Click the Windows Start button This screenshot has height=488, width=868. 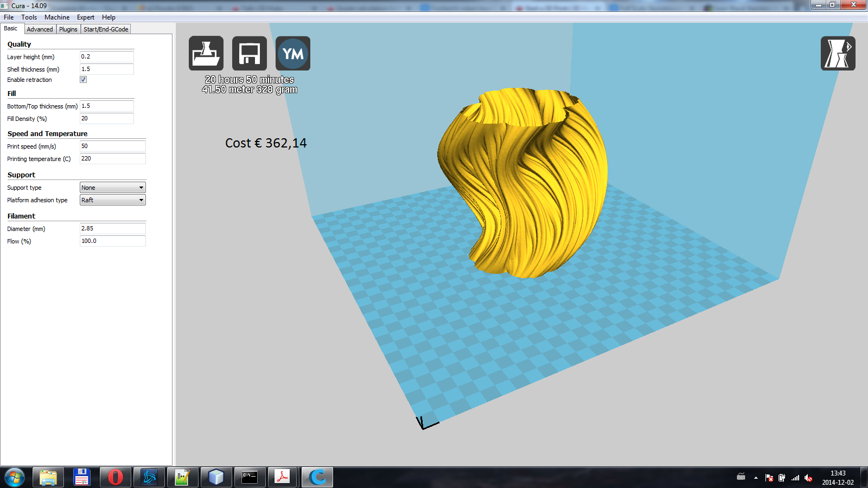coord(15,477)
